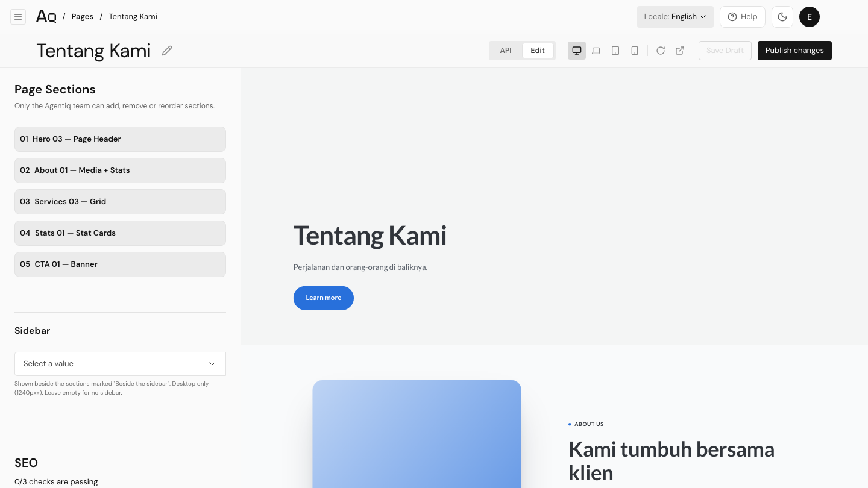The width and height of the screenshot is (868, 488).
Task: Select mobile phone preview icon
Action: point(635,51)
